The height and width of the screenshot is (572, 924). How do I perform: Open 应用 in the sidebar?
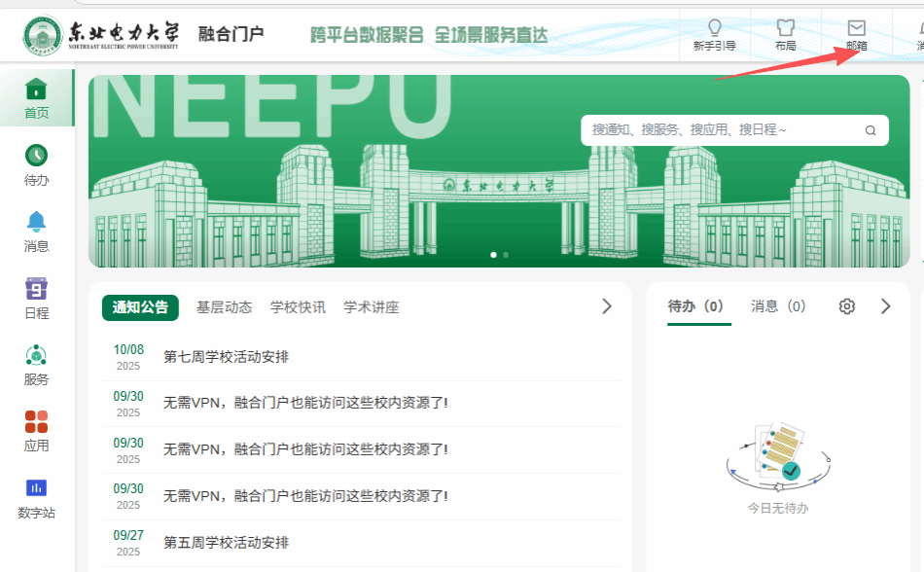coord(36,431)
